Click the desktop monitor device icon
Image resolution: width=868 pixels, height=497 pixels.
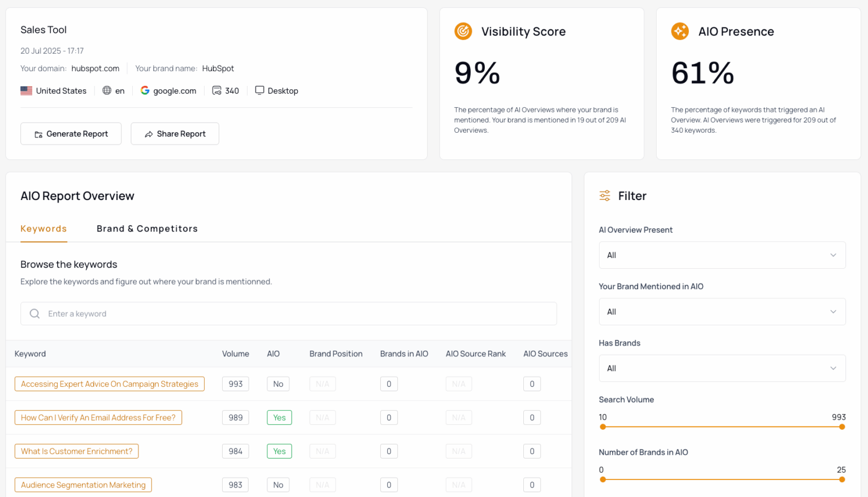click(x=259, y=90)
